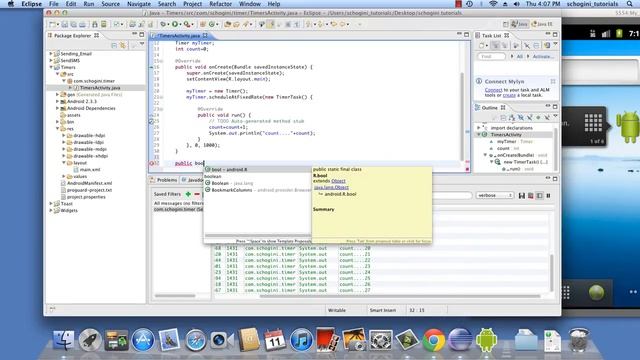Click the editor vertical scrollbar

tap(462, 116)
